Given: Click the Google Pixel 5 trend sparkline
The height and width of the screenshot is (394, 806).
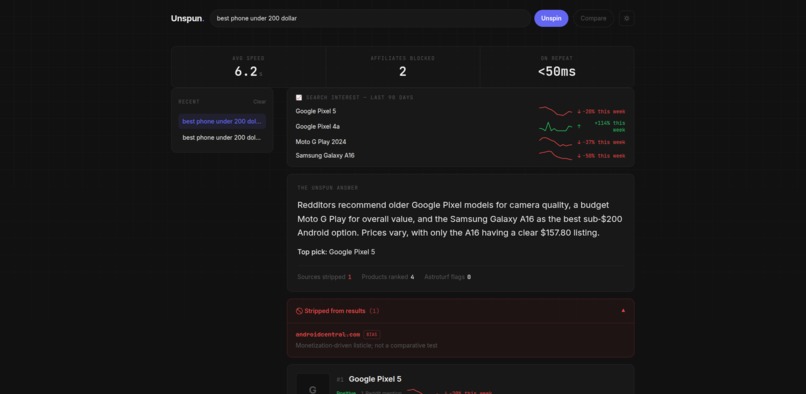Looking at the screenshot, I should pyautogui.click(x=555, y=111).
